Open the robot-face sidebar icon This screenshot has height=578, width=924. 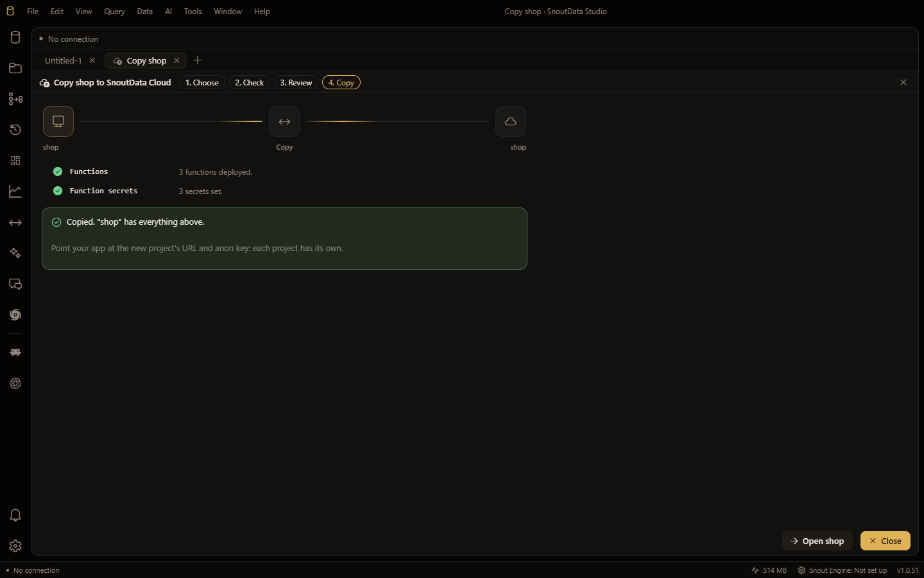pos(15,353)
